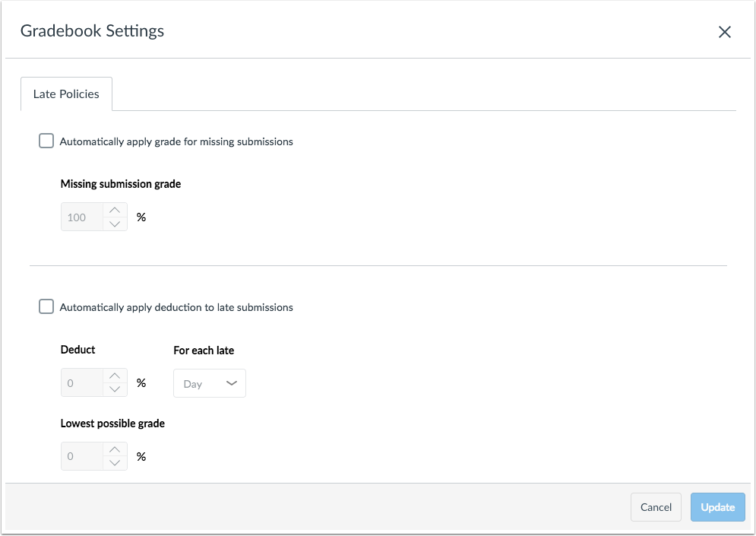Click the down arrow on Missing submission grade
756x536 pixels.
pyautogui.click(x=114, y=223)
